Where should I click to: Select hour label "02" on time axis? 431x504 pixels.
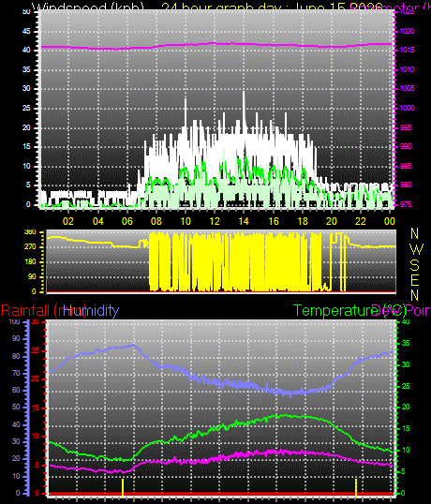click(x=68, y=221)
